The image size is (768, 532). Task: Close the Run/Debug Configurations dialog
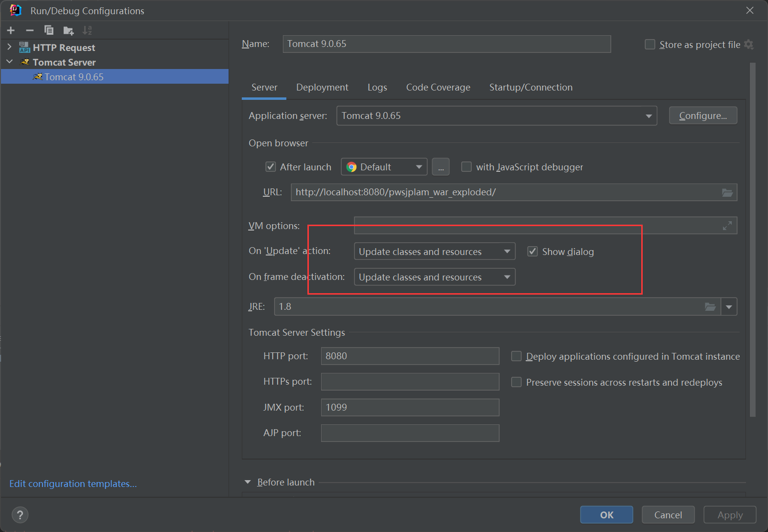(749, 10)
